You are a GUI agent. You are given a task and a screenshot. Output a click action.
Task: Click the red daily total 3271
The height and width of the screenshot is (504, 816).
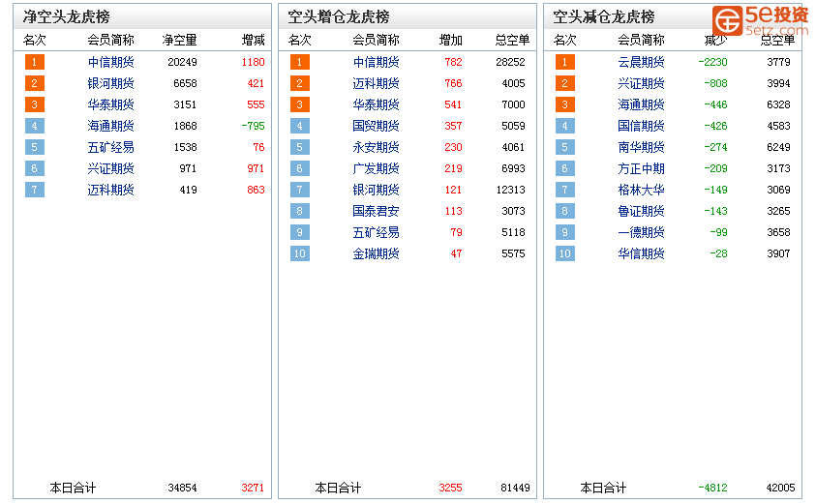[253, 489]
